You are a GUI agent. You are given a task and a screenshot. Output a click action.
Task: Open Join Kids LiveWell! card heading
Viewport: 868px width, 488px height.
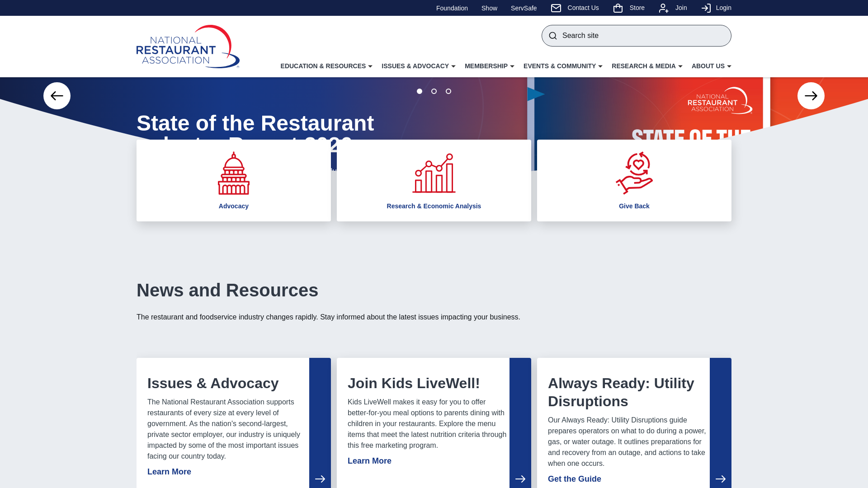click(414, 383)
